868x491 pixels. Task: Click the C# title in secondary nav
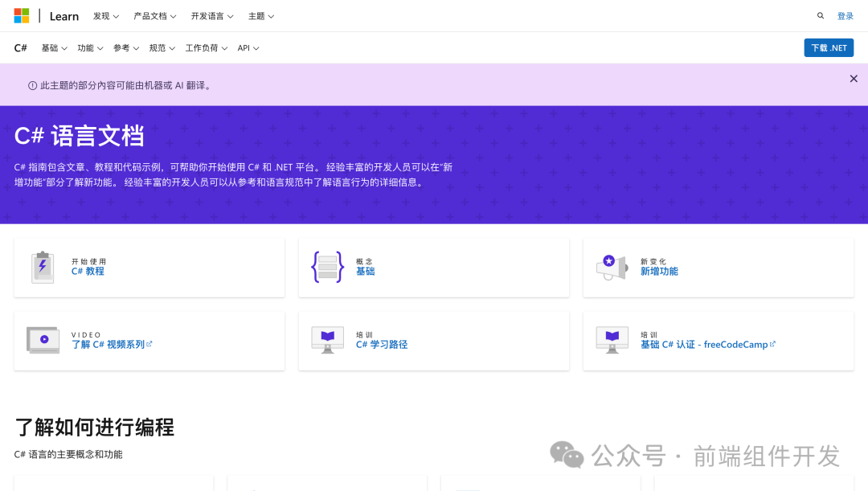point(20,48)
